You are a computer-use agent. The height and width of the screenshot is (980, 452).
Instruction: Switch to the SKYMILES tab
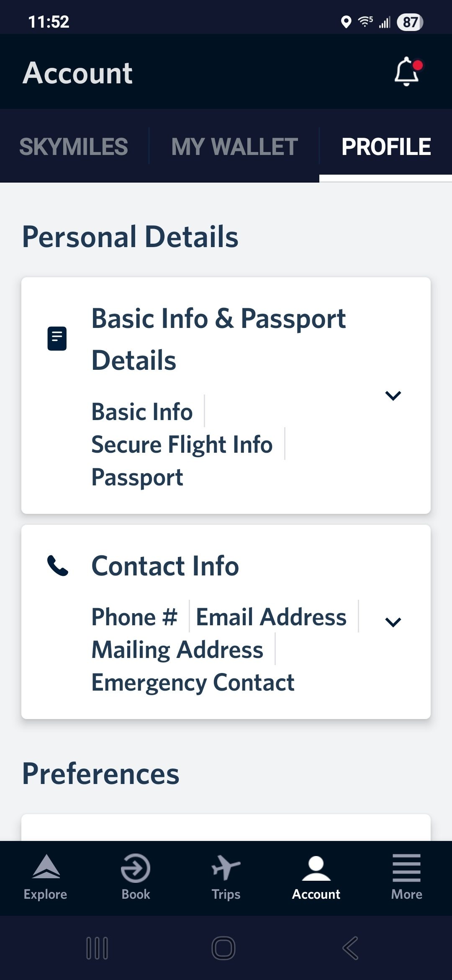click(x=74, y=147)
